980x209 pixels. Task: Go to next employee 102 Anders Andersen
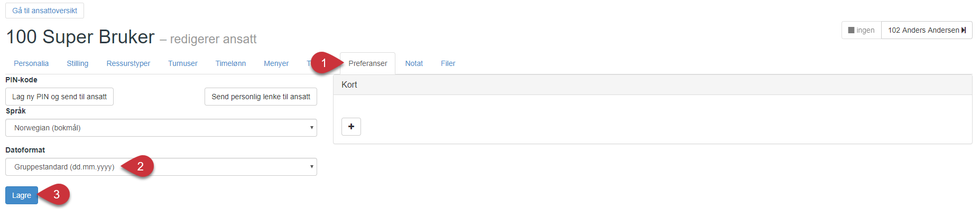[927, 30]
